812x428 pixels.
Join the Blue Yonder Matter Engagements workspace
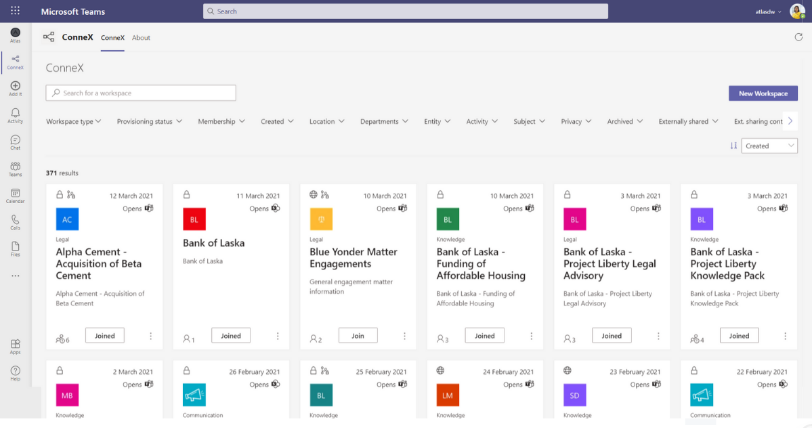[x=358, y=336]
